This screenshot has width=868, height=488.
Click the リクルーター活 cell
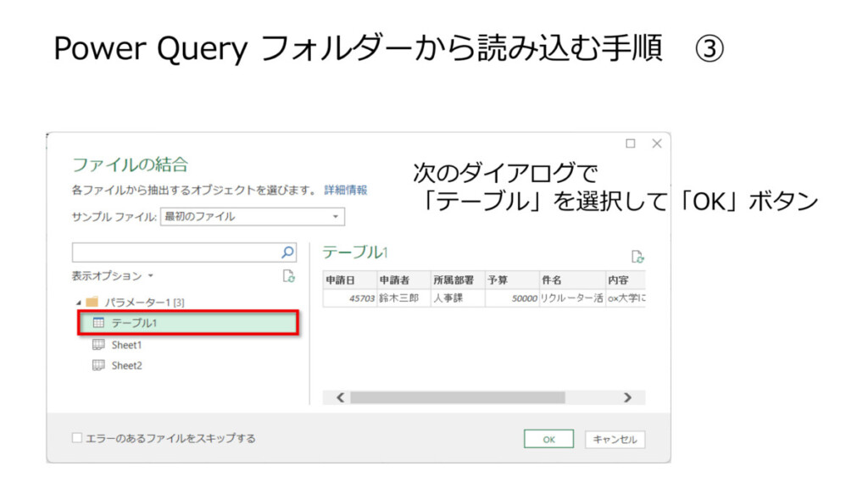572,298
